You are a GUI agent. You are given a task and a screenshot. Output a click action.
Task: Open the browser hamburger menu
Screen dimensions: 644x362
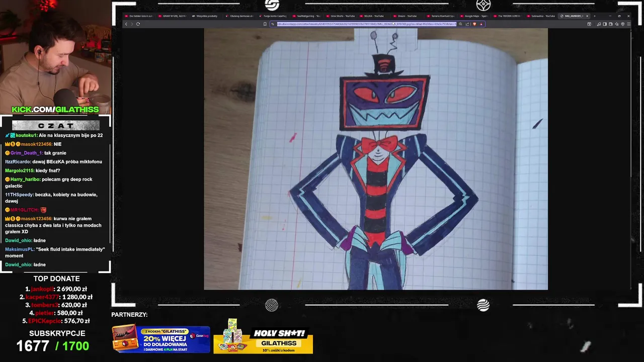tap(628, 24)
